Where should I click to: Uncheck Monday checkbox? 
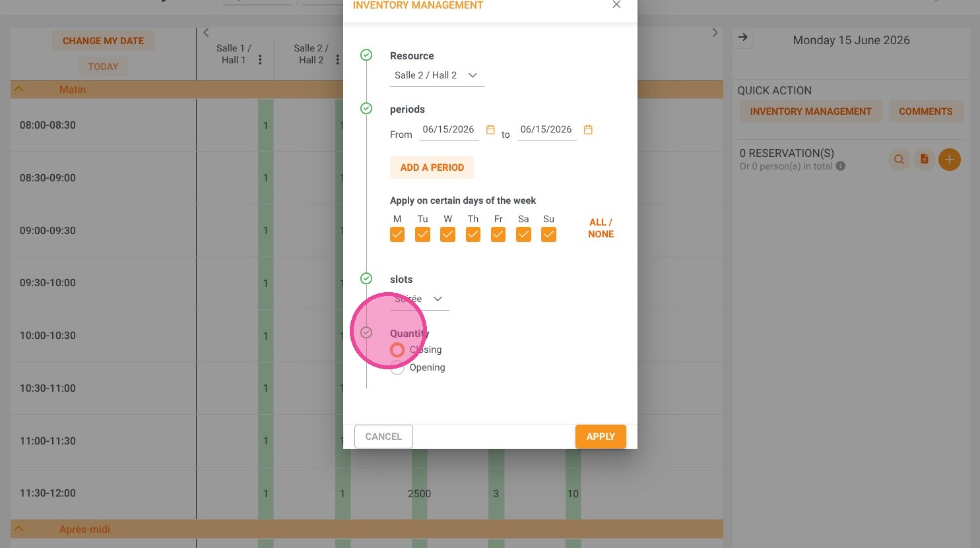(x=397, y=235)
